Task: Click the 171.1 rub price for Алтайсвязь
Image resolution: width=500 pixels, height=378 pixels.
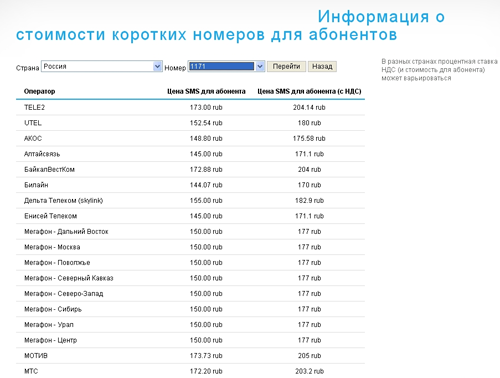Action: click(x=309, y=154)
